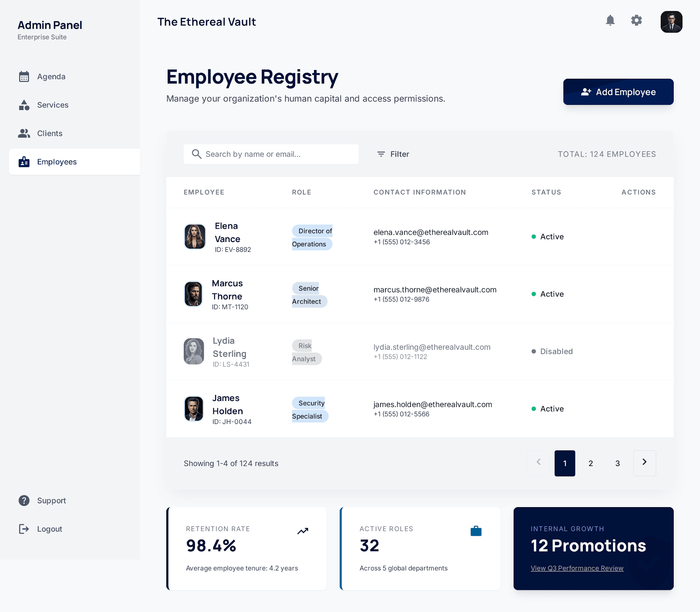700x612 pixels.
Task: Open View Q3 Performance Review link
Action: point(577,568)
